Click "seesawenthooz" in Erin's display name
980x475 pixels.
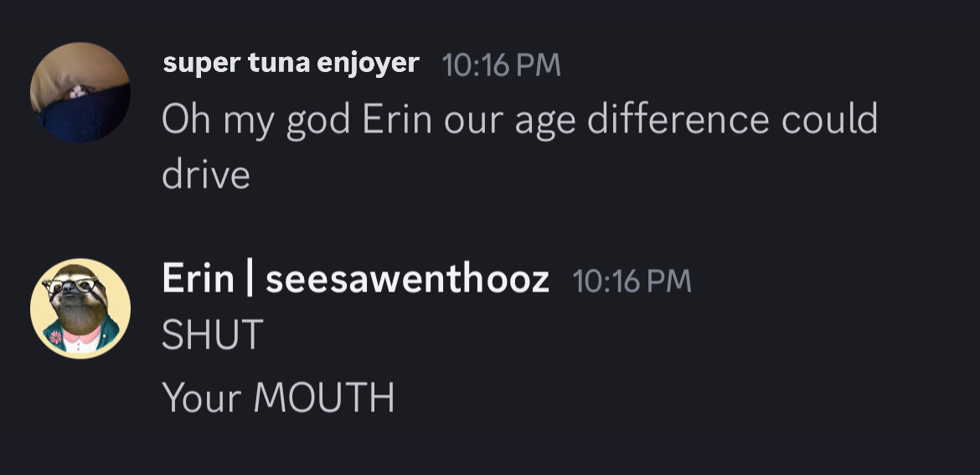coord(407,280)
